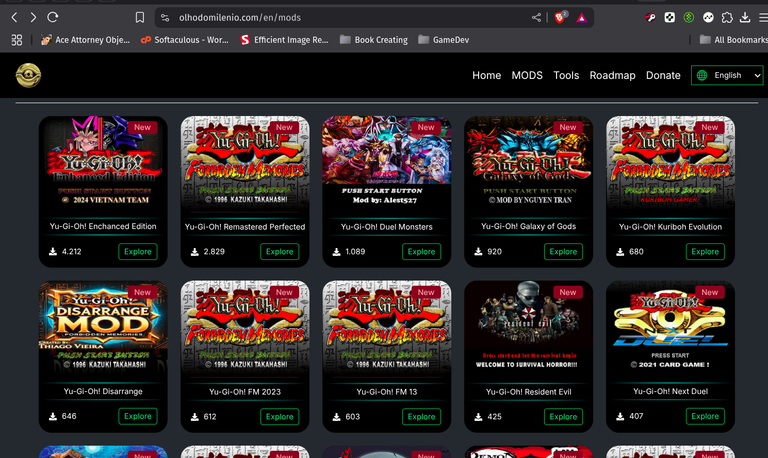Explore Yu-Gi-Oh! Kuriboh Evolution mod
This screenshot has width=768, height=458.
705,252
